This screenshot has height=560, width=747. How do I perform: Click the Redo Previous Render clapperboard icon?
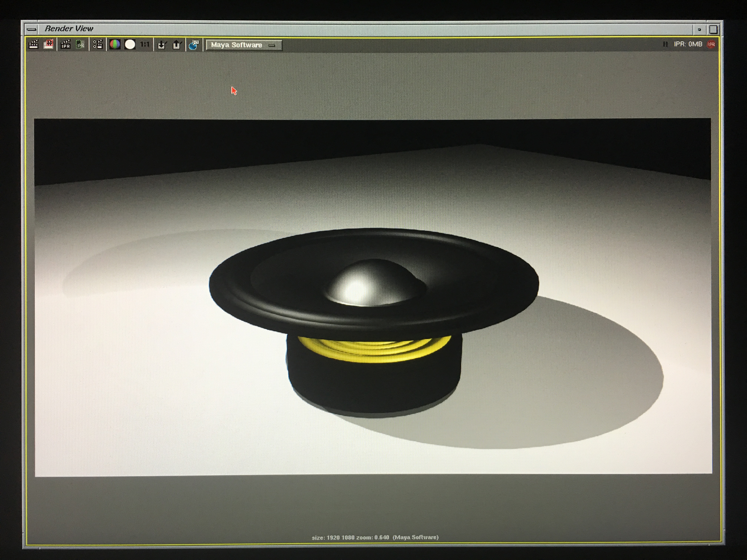tap(33, 45)
